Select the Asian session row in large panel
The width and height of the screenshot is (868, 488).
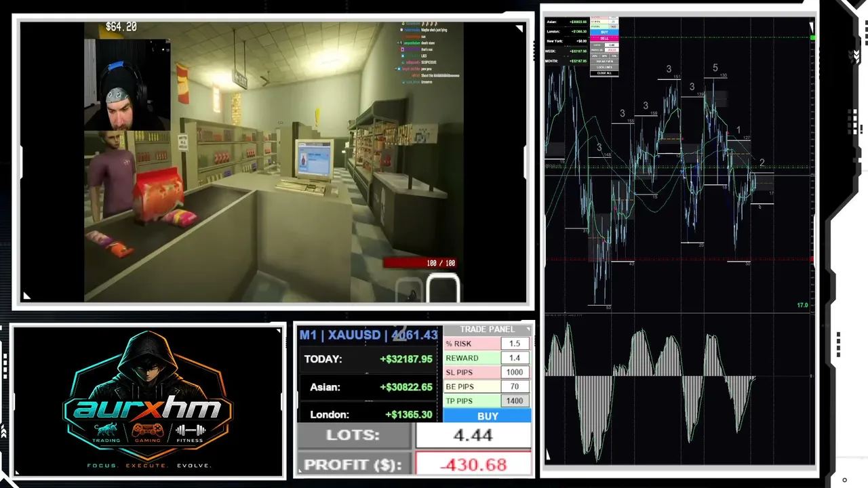click(x=368, y=387)
